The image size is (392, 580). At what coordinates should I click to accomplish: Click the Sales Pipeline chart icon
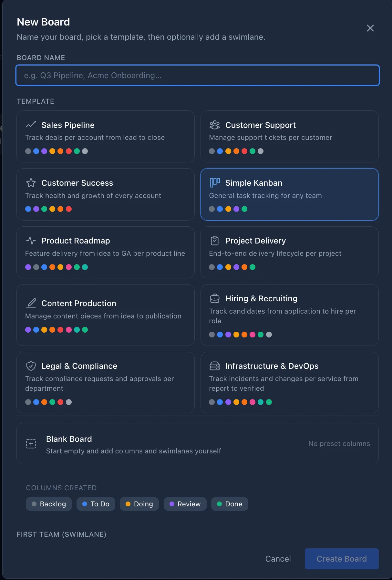[31, 125]
